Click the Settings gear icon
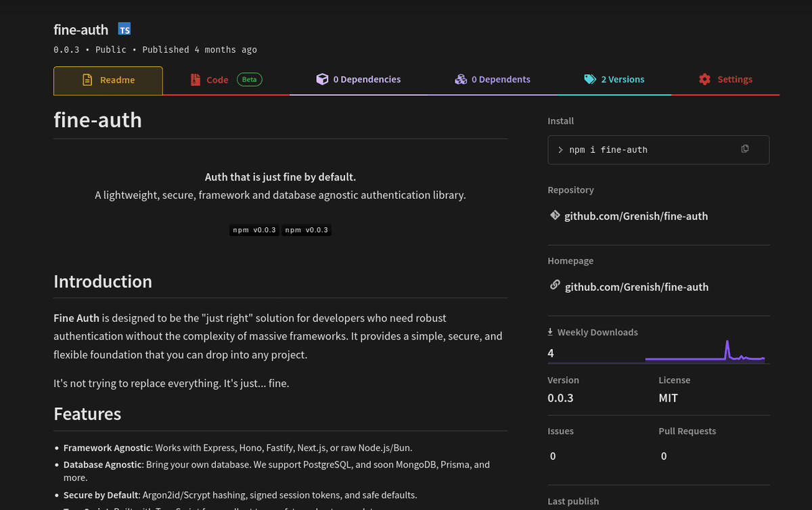The height and width of the screenshot is (510, 812). 704,79
